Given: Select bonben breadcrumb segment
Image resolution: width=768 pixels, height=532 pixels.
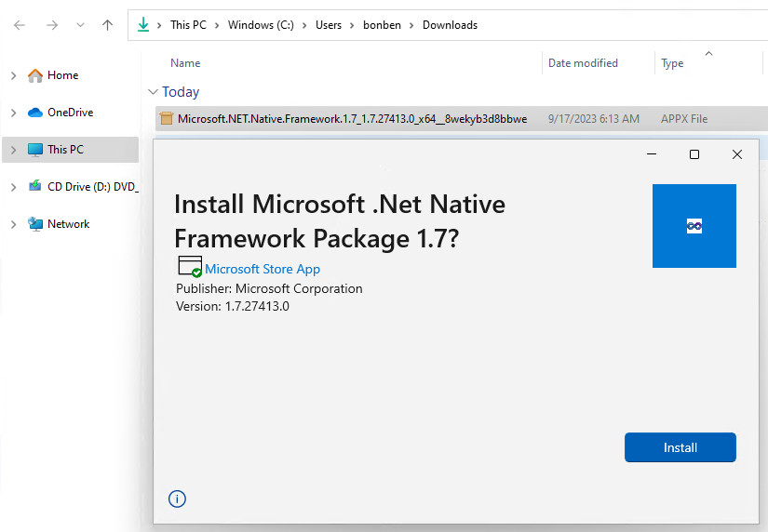Looking at the screenshot, I should pyautogui.click(x=382, y=25).
